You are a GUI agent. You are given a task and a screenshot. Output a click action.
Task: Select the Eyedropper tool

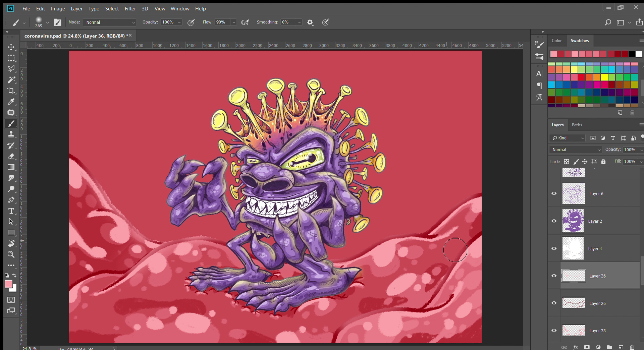point(11,102)
